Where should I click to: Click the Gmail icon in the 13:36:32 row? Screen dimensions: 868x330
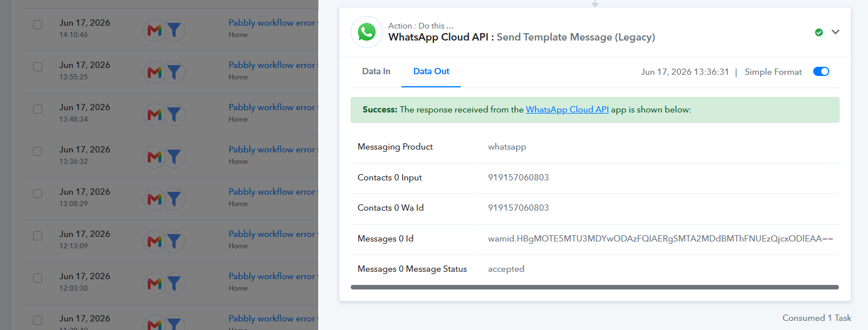155,156
